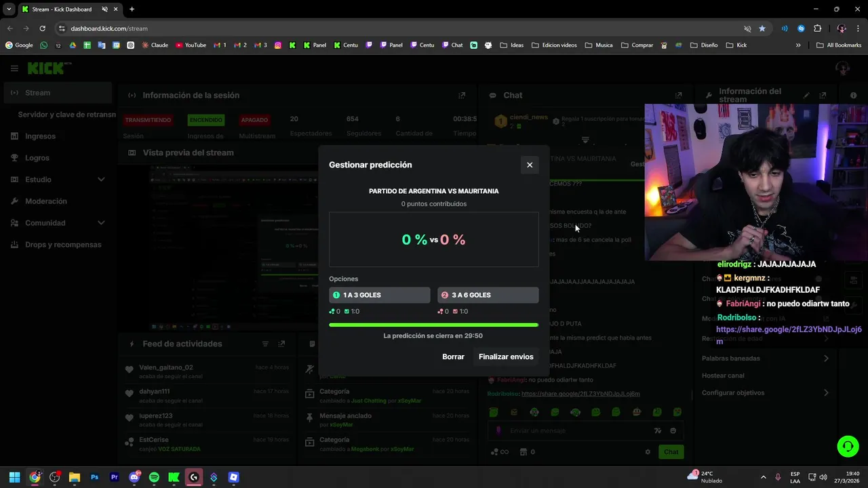Reload the page
The image size is (868, 488).
[42, 28]
